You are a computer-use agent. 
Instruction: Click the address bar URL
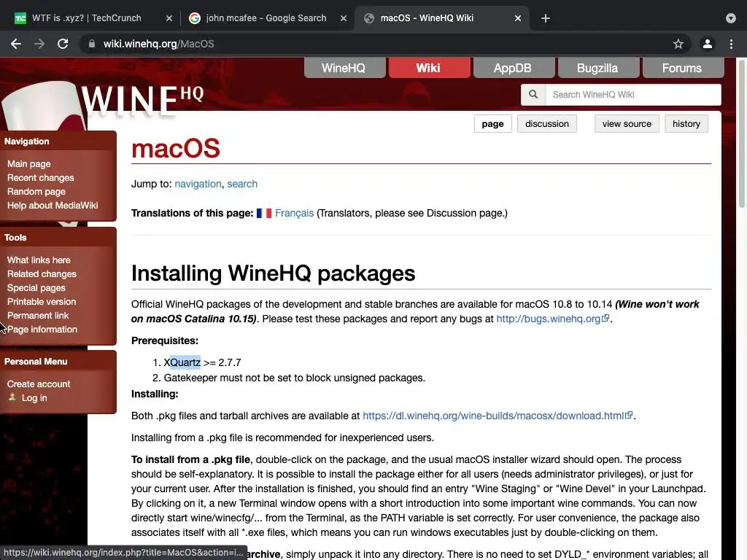pyautogui.click(x=158, y=44)
